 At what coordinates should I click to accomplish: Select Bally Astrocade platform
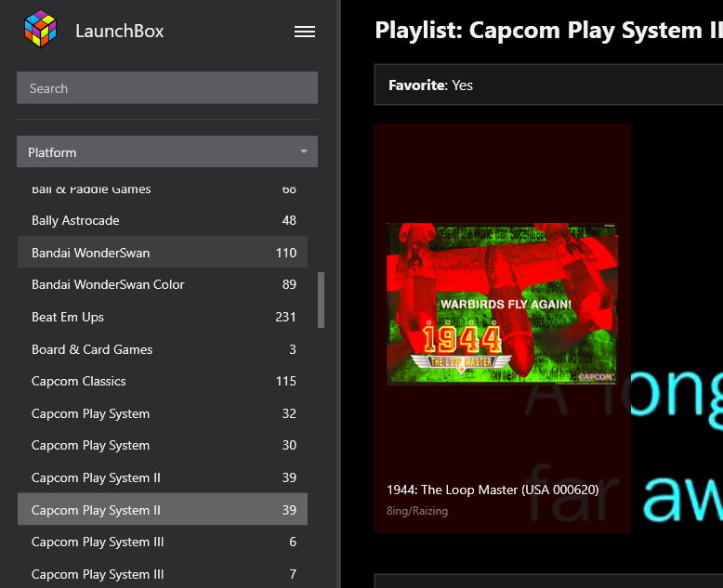[x=163, y=220]
